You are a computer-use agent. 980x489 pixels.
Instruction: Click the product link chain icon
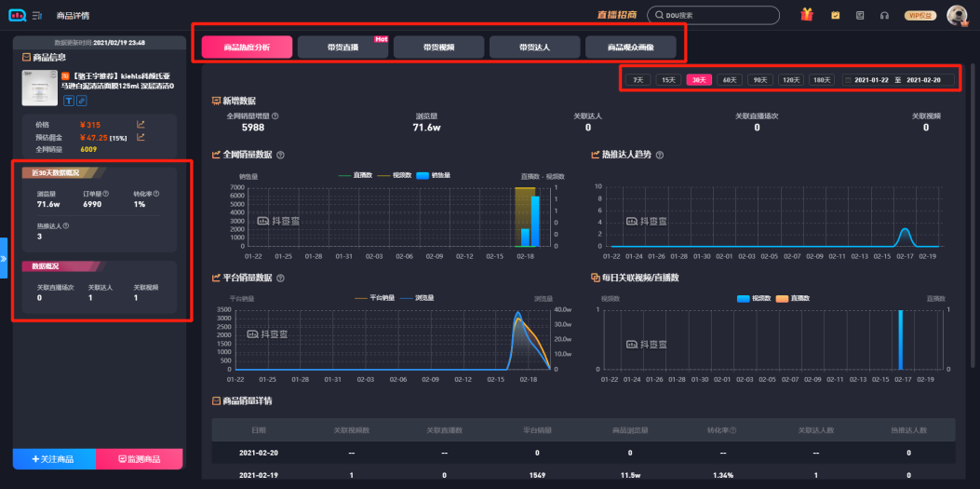(x=81, y=101)
